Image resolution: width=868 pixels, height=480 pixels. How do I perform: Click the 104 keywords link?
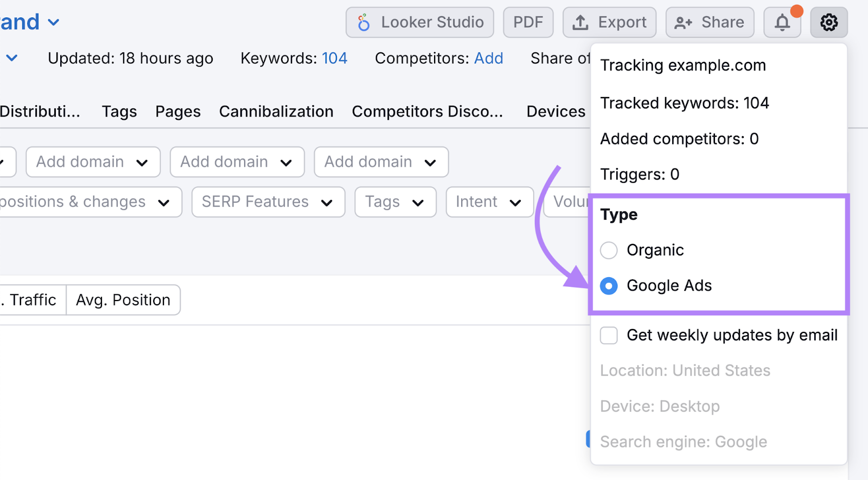[334, 59]
